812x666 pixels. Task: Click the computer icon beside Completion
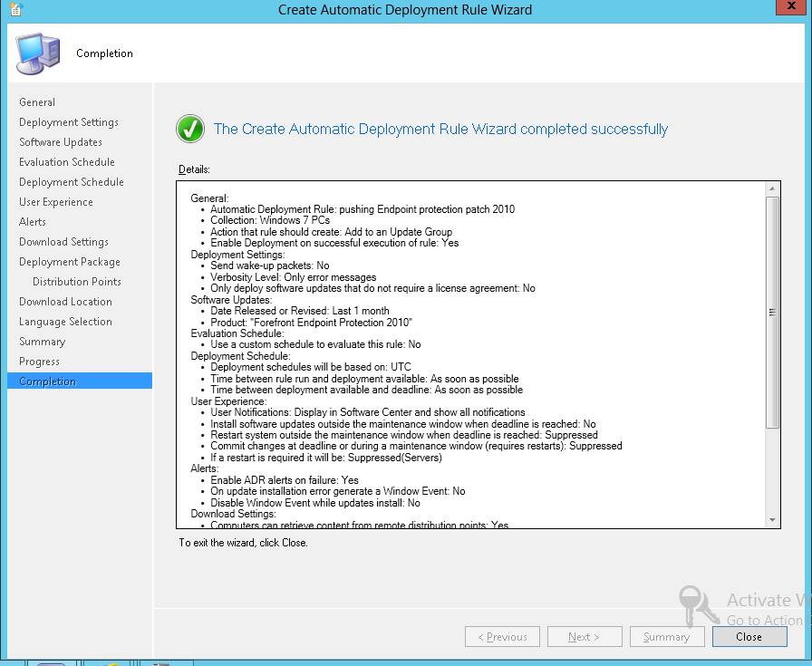click(x=38, y=53)
